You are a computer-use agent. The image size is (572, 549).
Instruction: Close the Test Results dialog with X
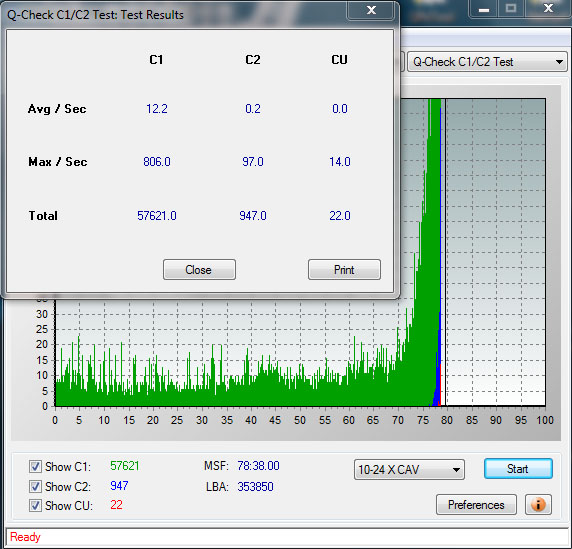tap(371, 10)
